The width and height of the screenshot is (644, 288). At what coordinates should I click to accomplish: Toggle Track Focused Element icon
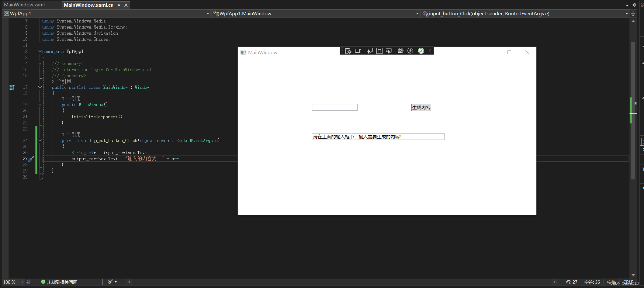389,51
